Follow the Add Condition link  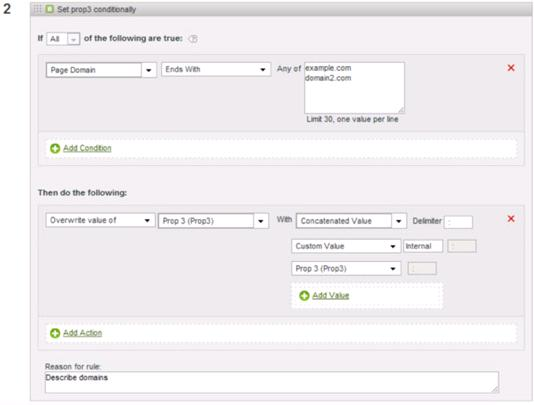(x=87, y=149)
